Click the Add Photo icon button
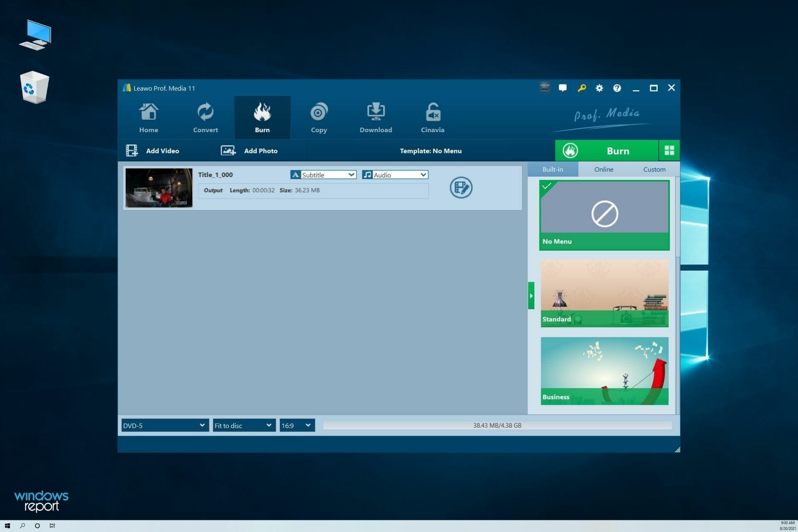Image resolution: width=798 pixels, height=532 pixels. click(227, 150)
